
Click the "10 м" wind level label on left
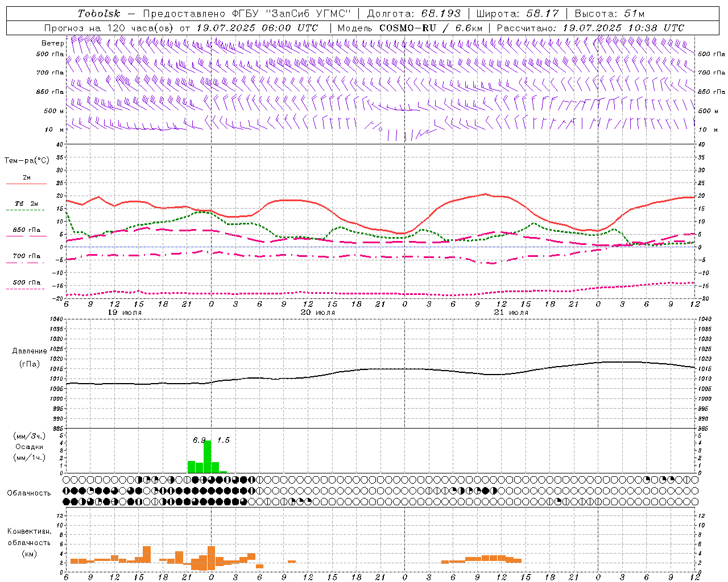point(54,130)
